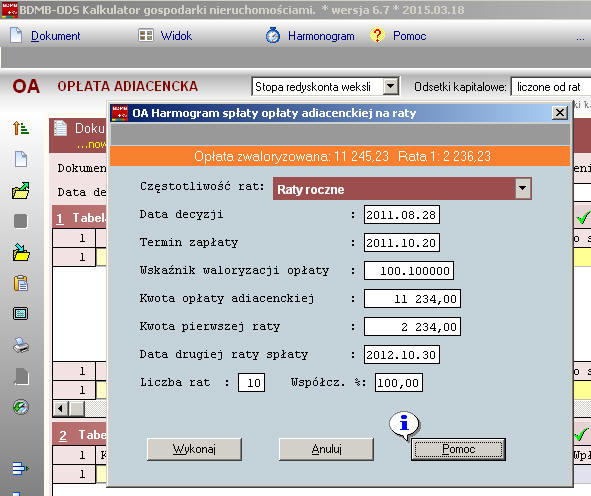Click the clipboard paste icon in sidebar
The height and width of the screenshot is (496, 591).
21,283
